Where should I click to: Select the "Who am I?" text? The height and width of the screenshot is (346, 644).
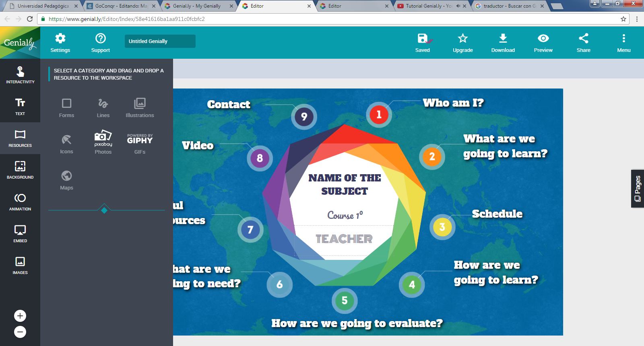(x=453, y=103)
